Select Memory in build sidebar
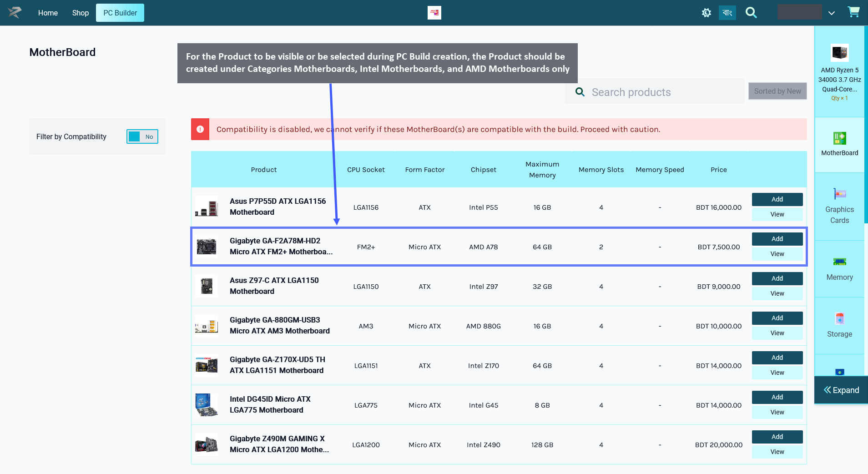The width and height of the screenshot is (868, 474). [x=839, y=269]
